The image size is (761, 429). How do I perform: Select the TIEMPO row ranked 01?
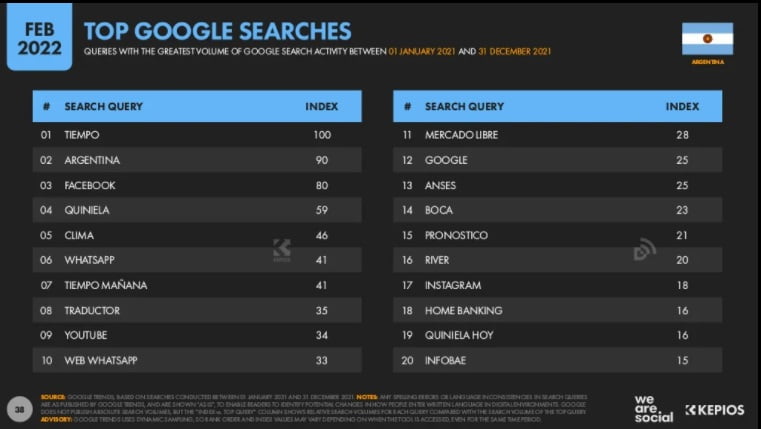pos(197,135)
